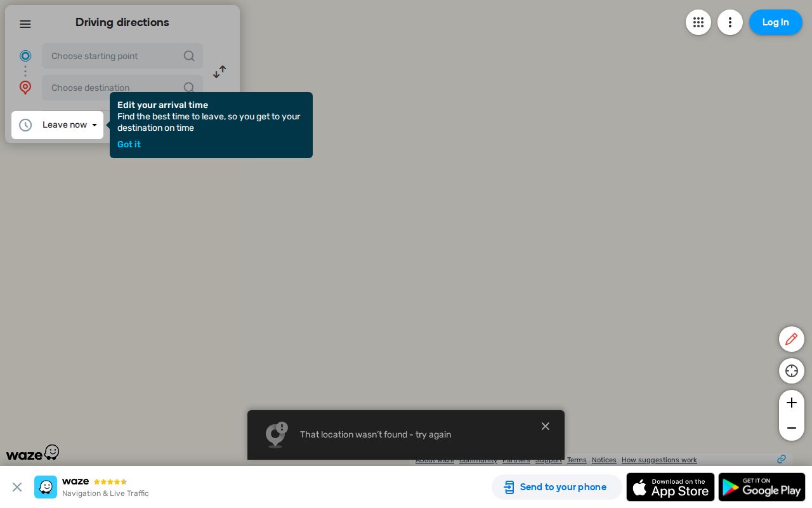Click Send to your phone
This screenshot has height=508, width=812.
[x=556, y=487]
